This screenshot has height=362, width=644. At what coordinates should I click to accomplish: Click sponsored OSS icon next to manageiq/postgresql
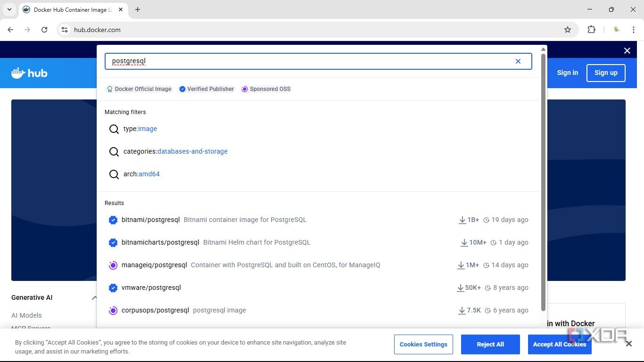[113, 265]
